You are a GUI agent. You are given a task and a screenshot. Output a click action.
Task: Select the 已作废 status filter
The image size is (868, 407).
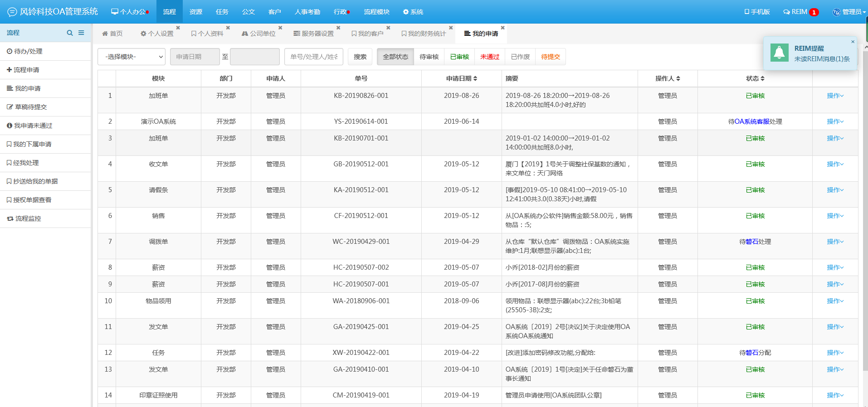point(520,57)
